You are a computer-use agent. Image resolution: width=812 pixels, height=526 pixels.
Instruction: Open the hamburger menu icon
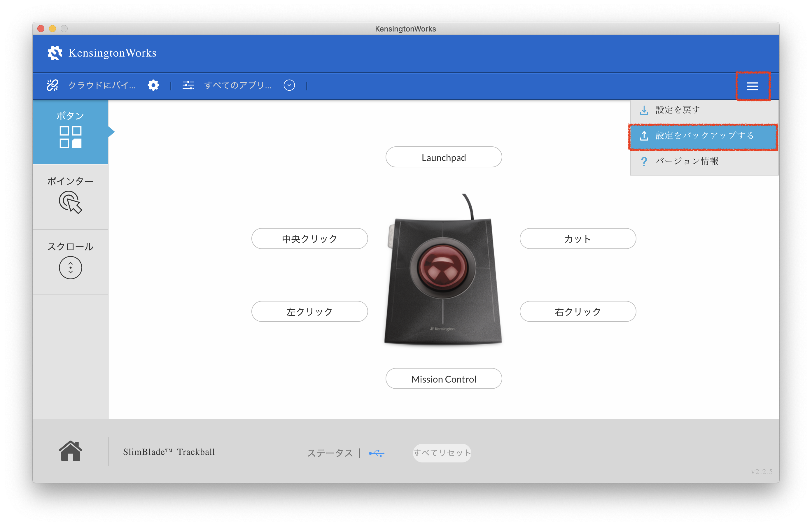click(x=752, y=86)
